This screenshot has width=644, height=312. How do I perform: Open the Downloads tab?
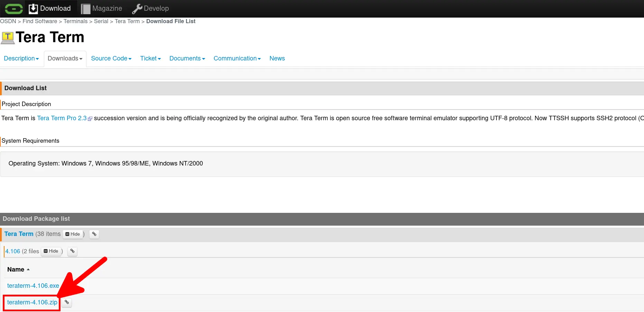tap(65, 58)
